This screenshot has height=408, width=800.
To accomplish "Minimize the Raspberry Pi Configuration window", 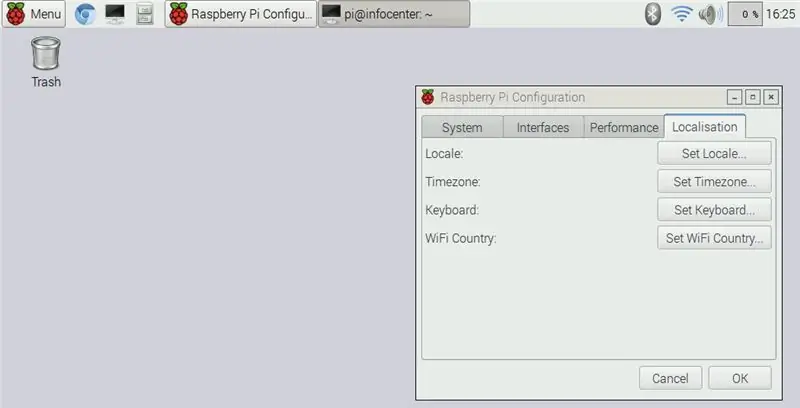I will [x=734, y=97].
